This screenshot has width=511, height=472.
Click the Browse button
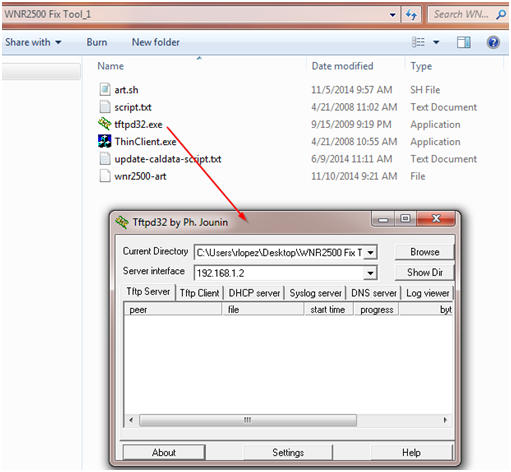(x=424, y=252)
